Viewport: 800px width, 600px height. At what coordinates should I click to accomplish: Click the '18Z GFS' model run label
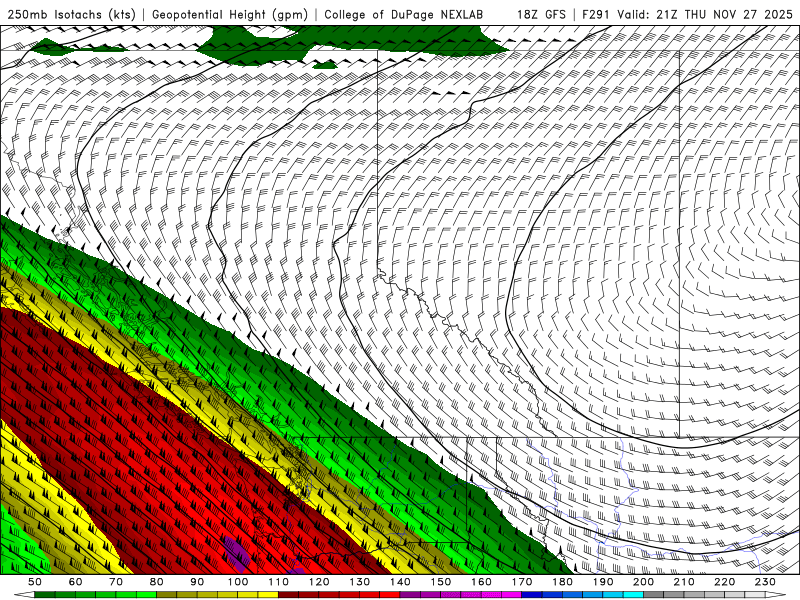pyautogui.click(x=541, y=15)
